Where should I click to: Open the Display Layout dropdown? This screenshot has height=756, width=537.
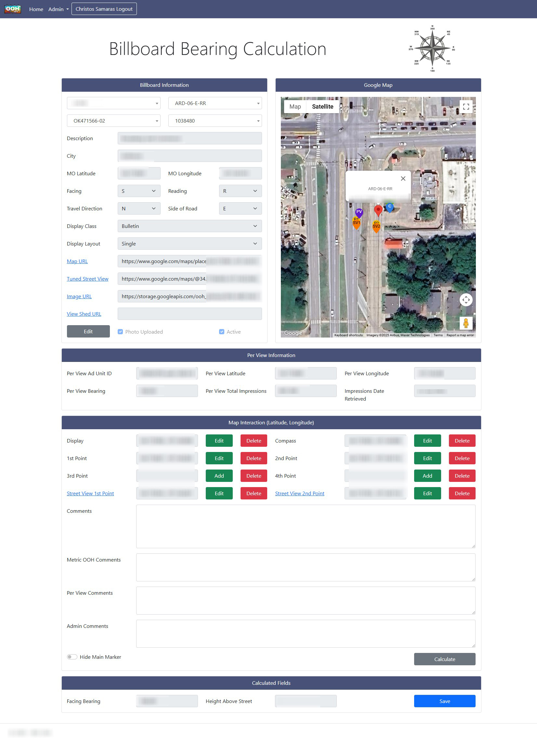(190, 244)
